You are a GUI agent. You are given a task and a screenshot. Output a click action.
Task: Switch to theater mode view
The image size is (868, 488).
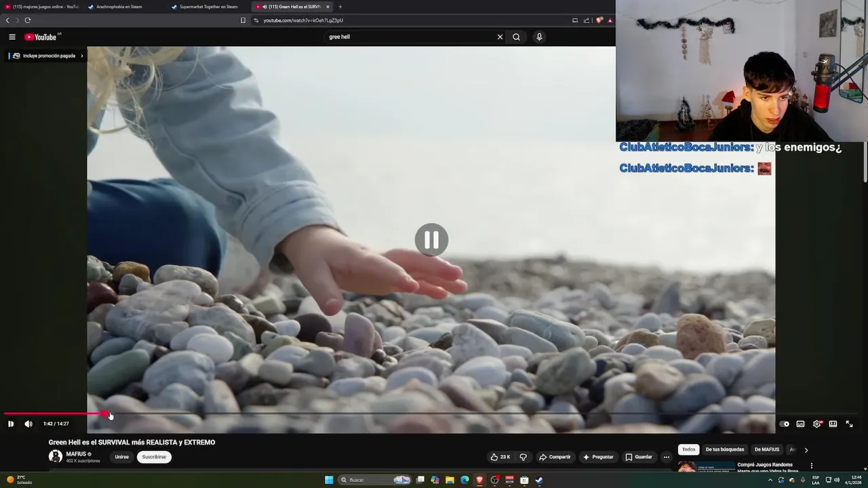click(833, 424)
